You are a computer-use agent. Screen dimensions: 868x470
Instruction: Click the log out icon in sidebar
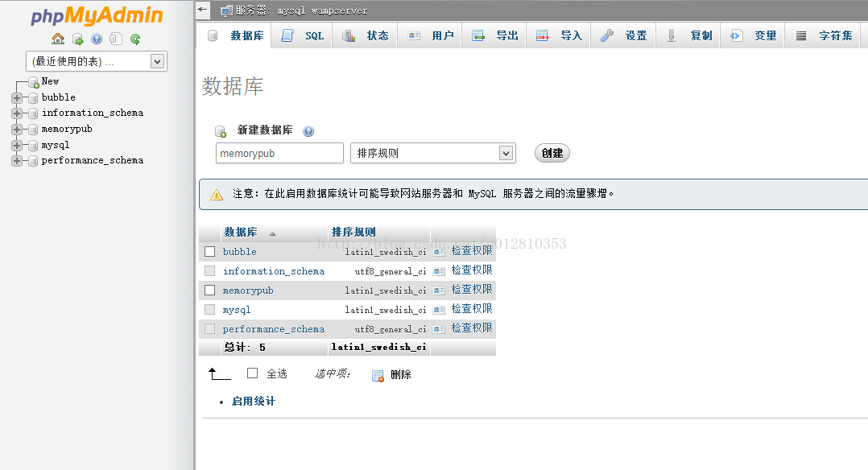click(78, 38)
